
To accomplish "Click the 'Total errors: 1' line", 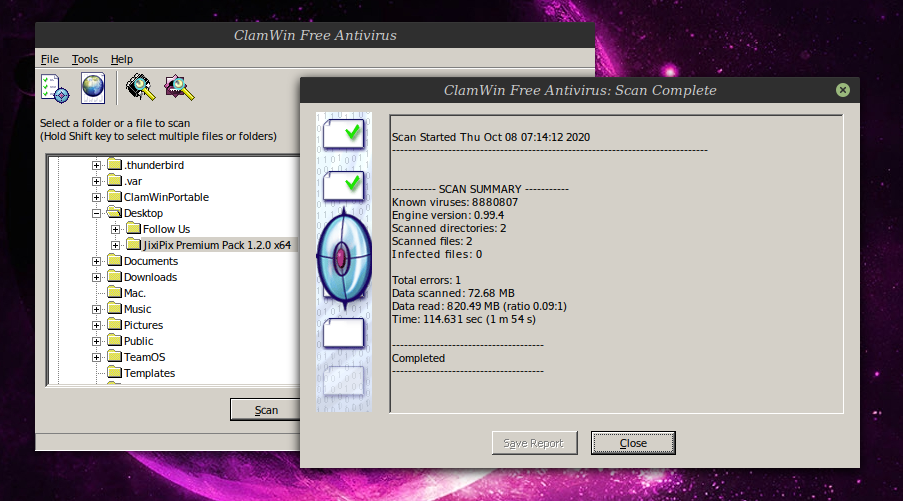I will point(426,280).
